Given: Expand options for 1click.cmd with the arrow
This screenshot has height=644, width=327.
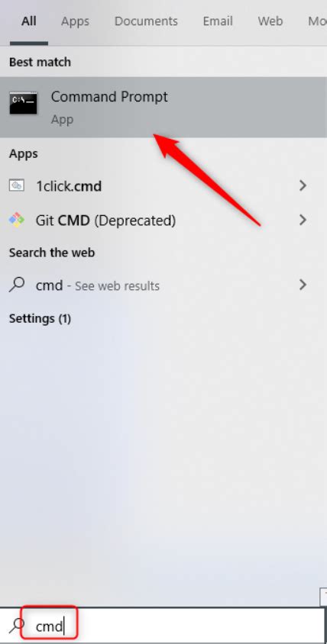Looking at the screenshot, I should tap(303, 185).
